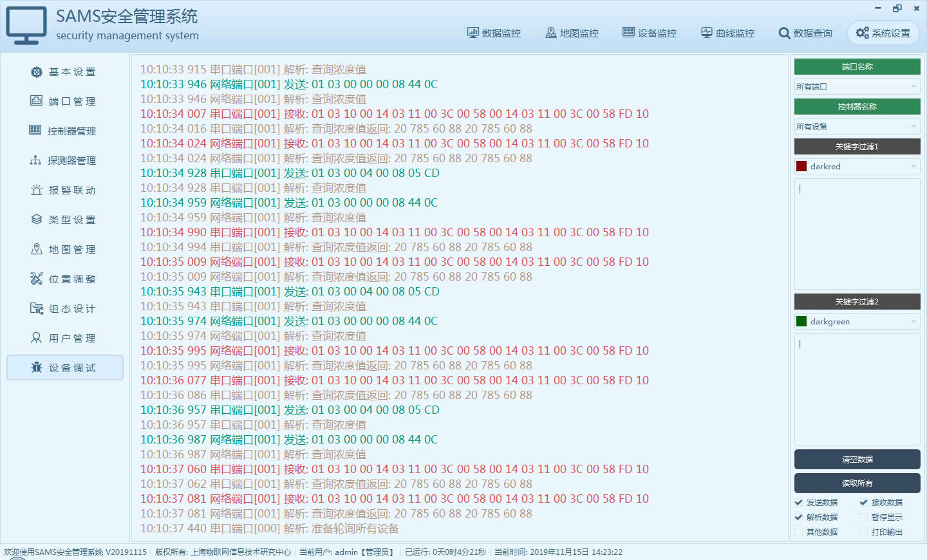The height and width of the screenshot is (560, 927).
Task: Click the welcome version V20191115 text
Action: coord(75,552)
